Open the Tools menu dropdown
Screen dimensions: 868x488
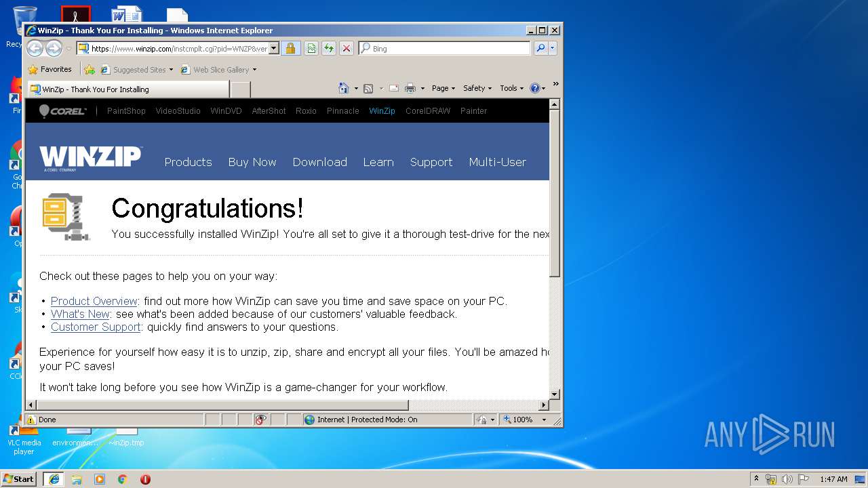click(x=512, y=88)
